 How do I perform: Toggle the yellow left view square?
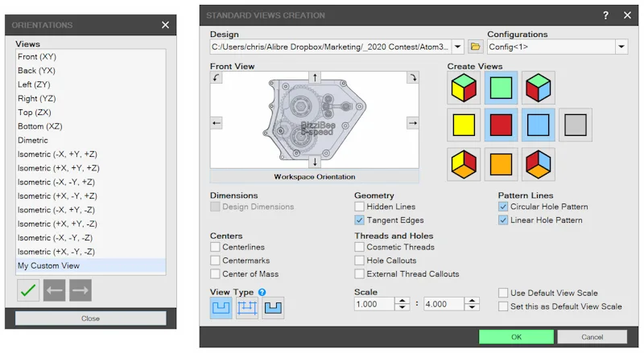tap(464, 125)
